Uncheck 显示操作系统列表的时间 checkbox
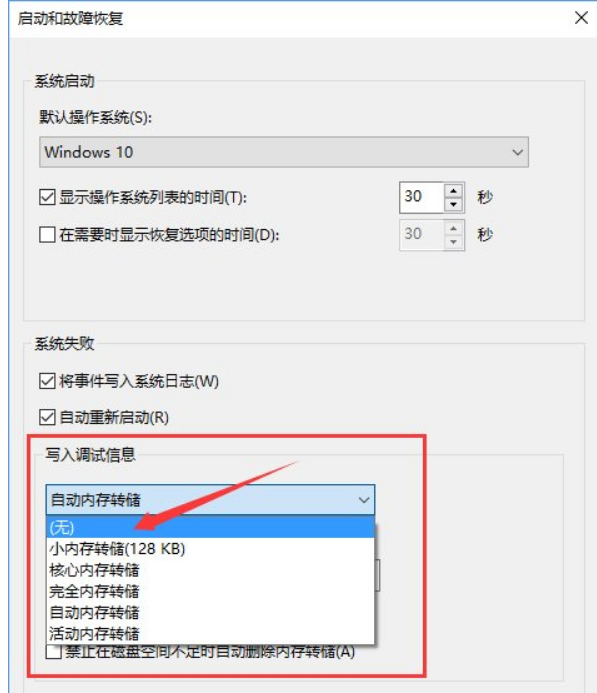This screenshot has height=693, width=597. (x=47, y=197)
